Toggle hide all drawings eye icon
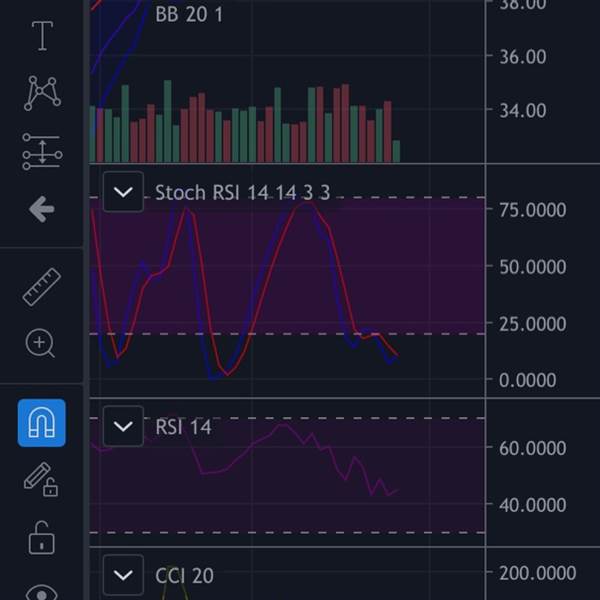600x600 pixels. tap(41, 592)
